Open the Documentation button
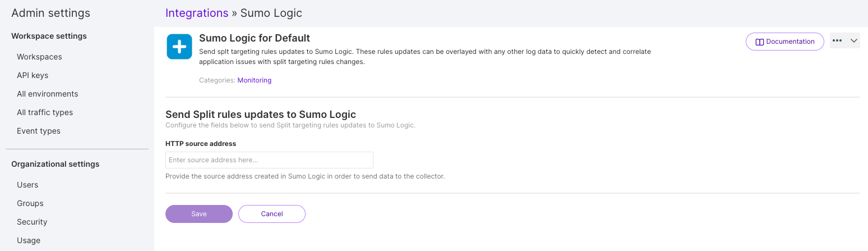The image size is (868, 251). [x=784, y=42]
